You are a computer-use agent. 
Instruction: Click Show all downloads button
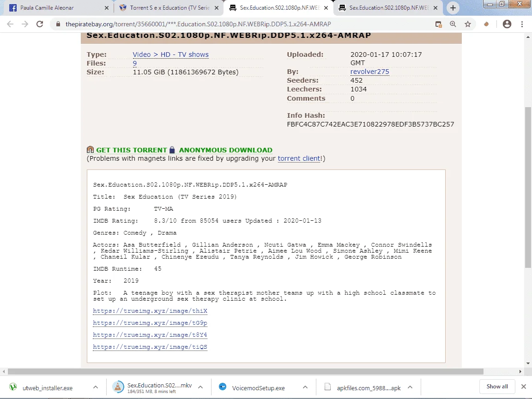497,387
